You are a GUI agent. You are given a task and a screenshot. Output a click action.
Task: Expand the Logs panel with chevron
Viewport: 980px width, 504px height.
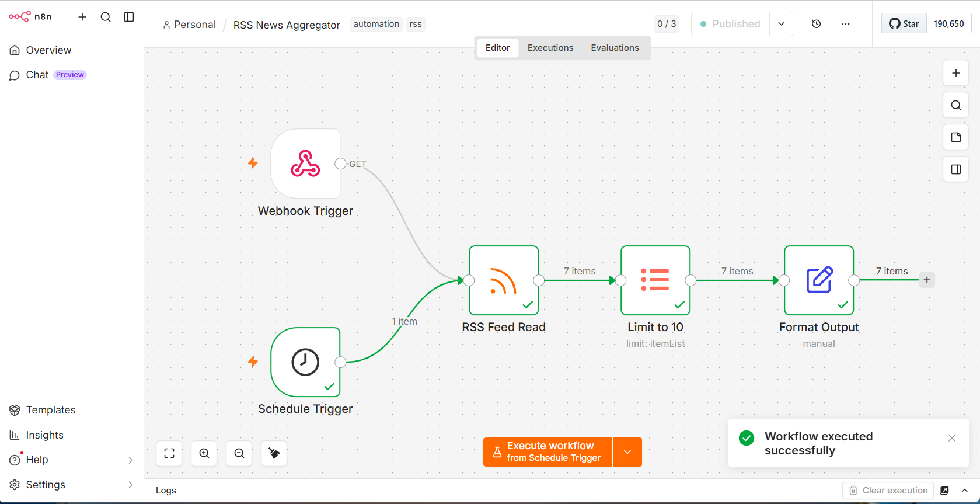coord(965,491)
